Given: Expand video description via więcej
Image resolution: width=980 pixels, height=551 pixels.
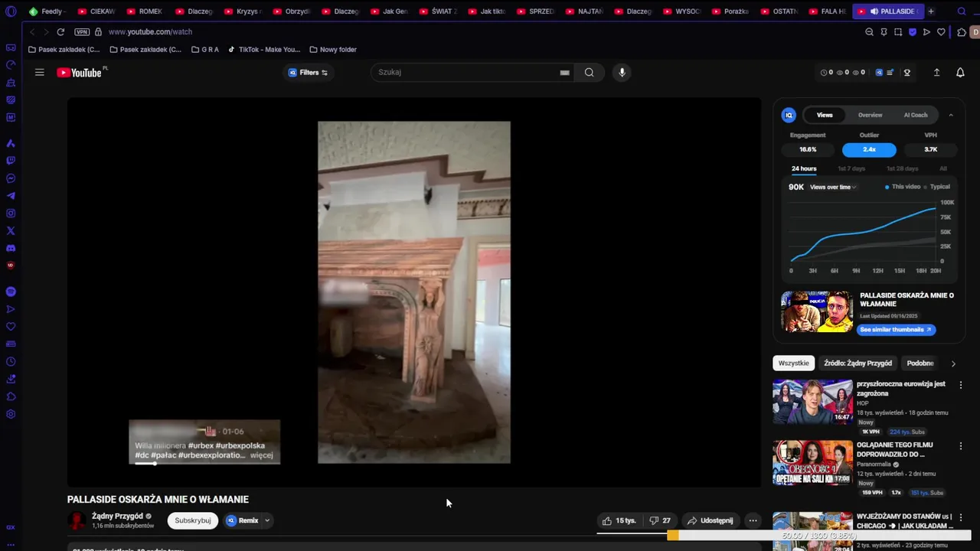Looking at the screenshot, I should click(262, 455).
